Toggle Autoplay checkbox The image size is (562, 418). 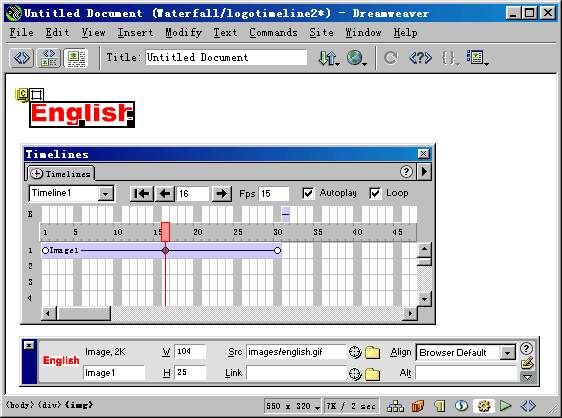pyautogui.click(x=308, y=194)
